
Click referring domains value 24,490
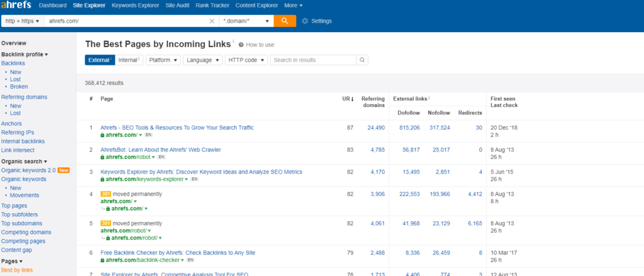(376, 128)
